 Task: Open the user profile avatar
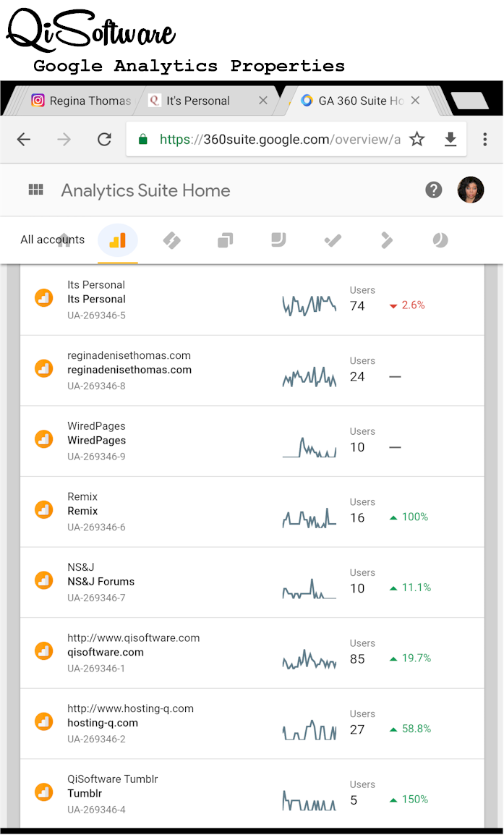tap(471, 190)
